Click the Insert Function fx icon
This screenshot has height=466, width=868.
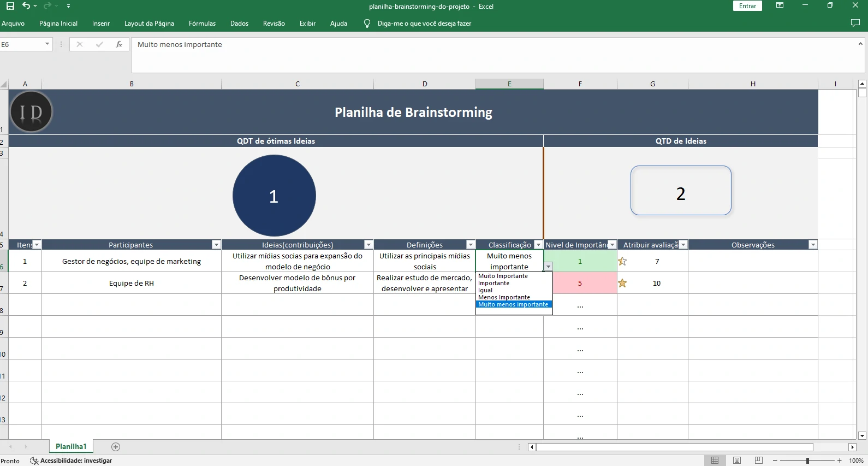click(118, 44)
